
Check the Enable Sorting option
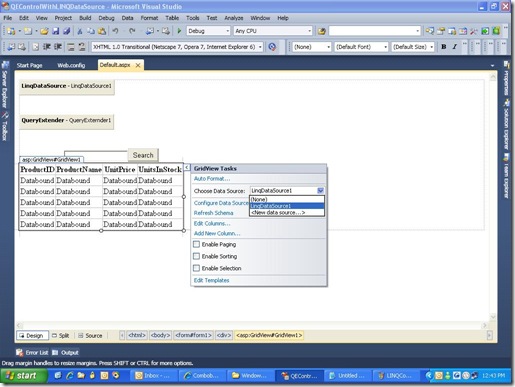tap(197, 256)
